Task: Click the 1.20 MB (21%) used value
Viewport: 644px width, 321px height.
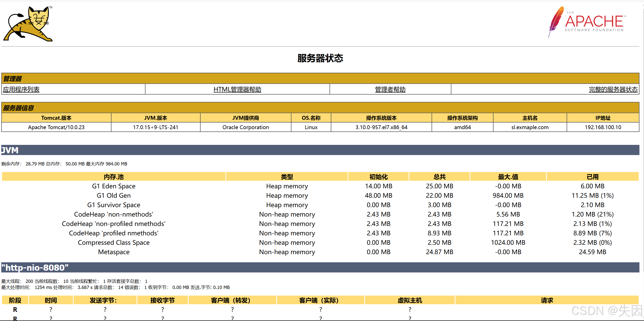Action: pyautogui.click(x=592, y=214)
